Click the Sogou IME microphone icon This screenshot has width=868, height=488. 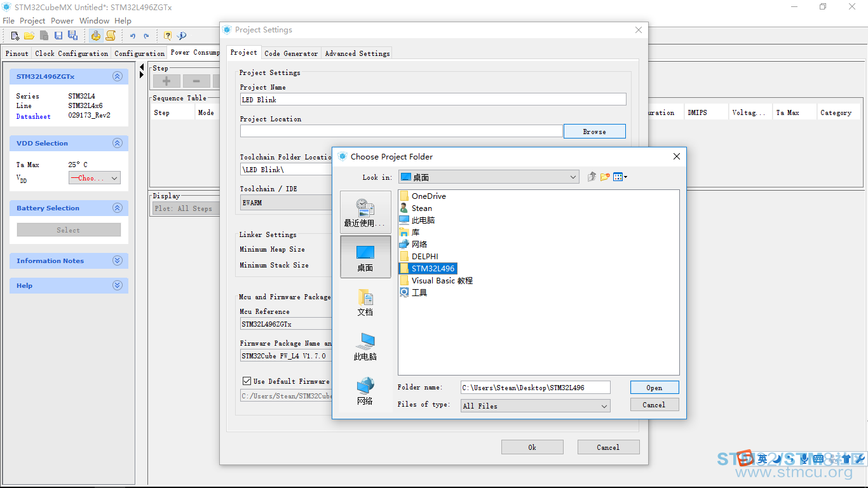[804, 459]
